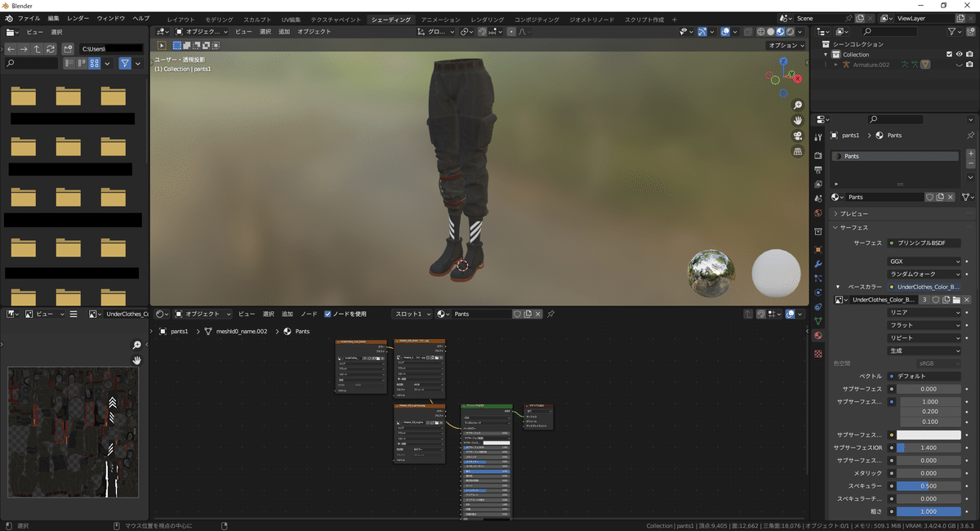Uncheck the "ノードを使用" checkbox
980x531 pixels.
tap(327, 314)
